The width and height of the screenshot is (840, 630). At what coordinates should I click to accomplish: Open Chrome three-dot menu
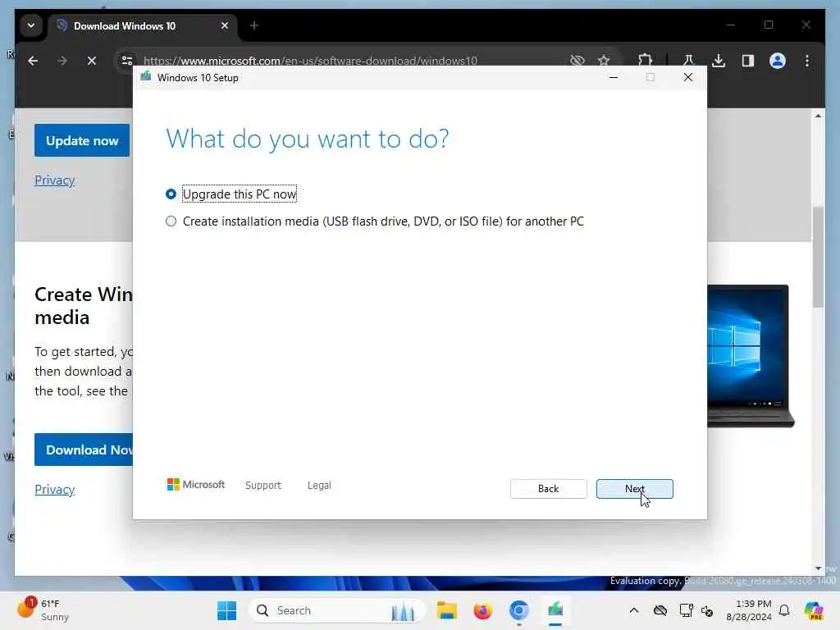coord(807,61)
